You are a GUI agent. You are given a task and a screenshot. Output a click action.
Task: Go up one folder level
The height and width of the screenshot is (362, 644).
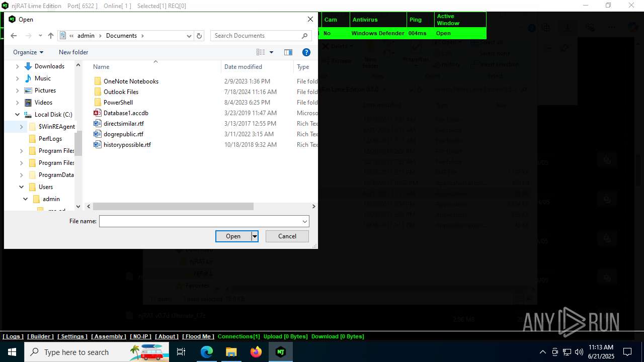point(51,36)
